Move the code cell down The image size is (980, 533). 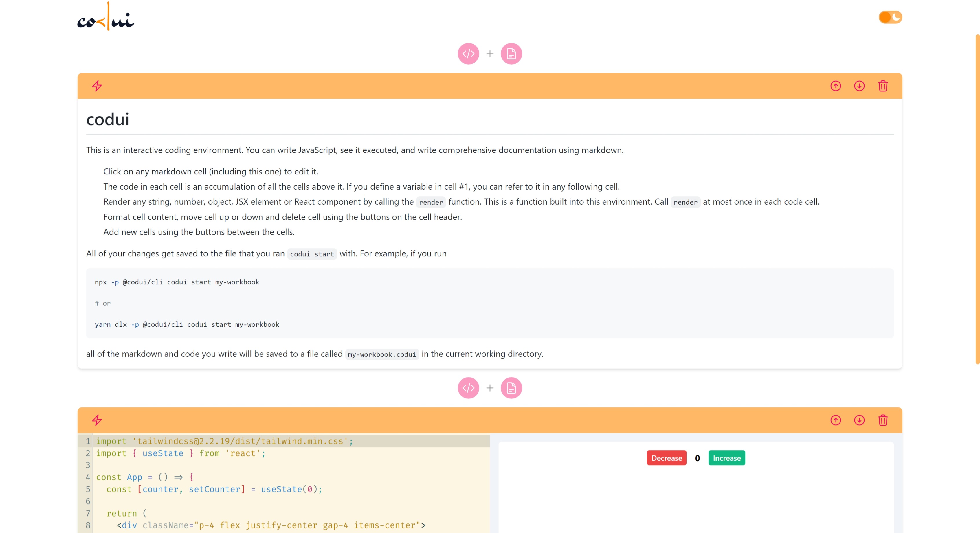click(x=859, y=420)
